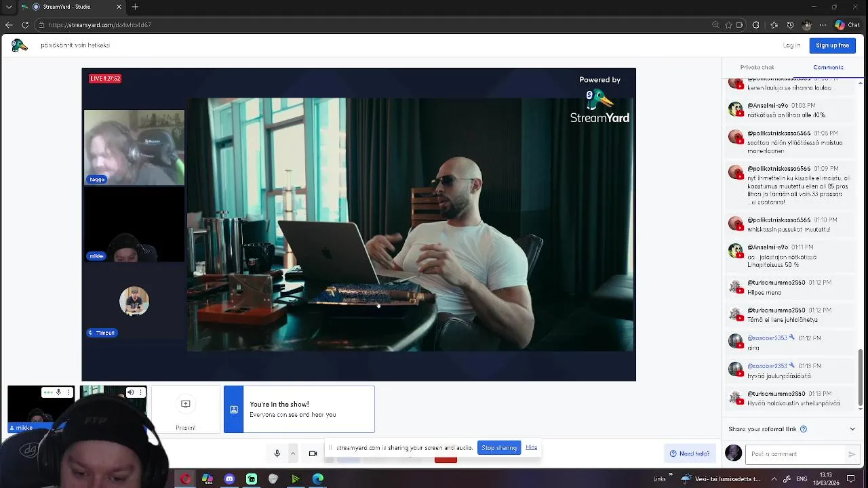Open the browser profile avatar
Image resolution: width=868 pixels, height=488 pixels.
pos(806,25)
